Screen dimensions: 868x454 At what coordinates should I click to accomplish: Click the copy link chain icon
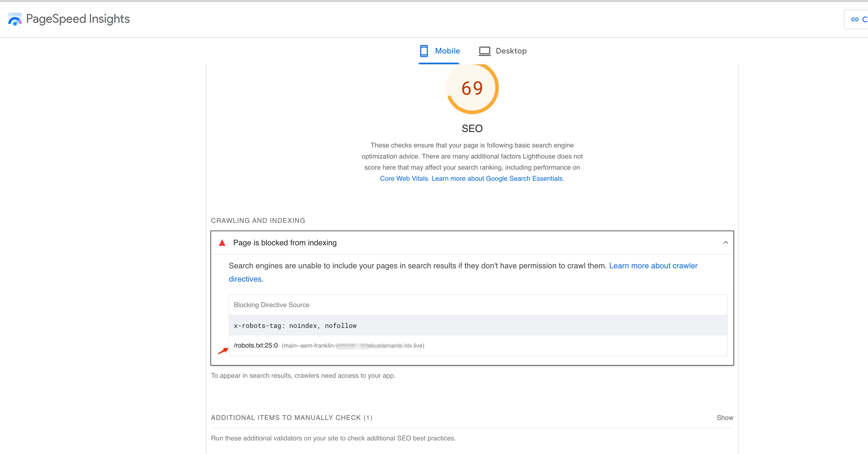coord(854,19)
